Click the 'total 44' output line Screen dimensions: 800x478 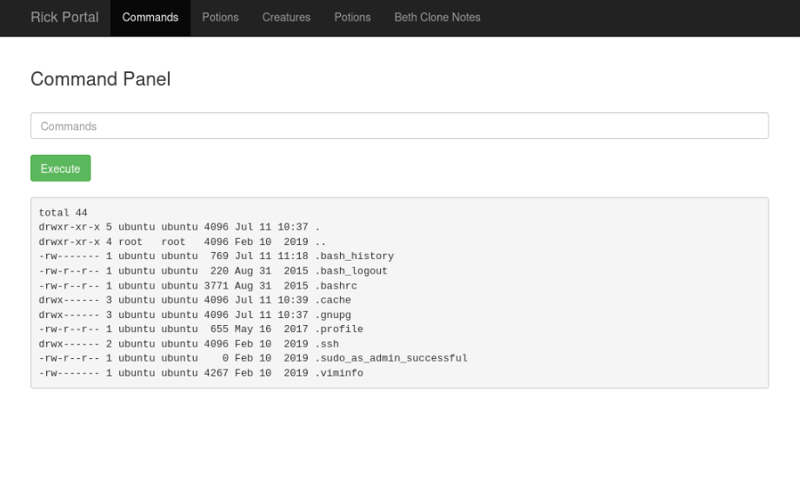click(x=64, y=213)
